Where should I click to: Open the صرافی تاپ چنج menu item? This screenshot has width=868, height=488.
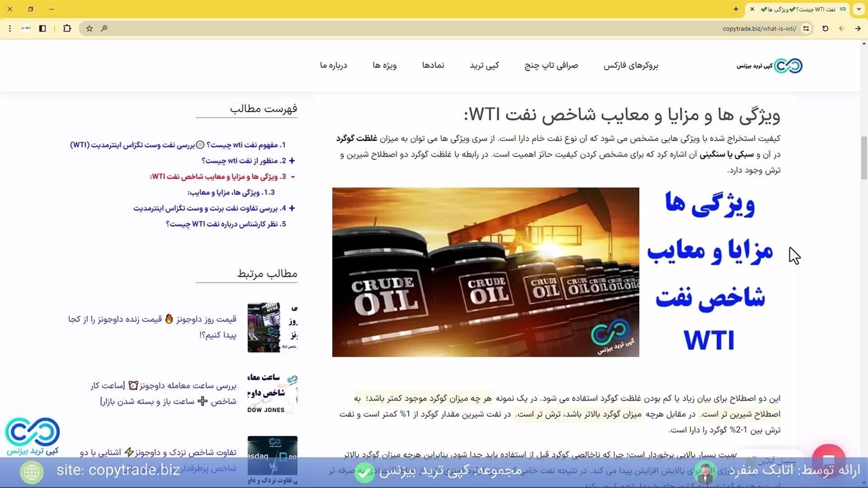551,66
